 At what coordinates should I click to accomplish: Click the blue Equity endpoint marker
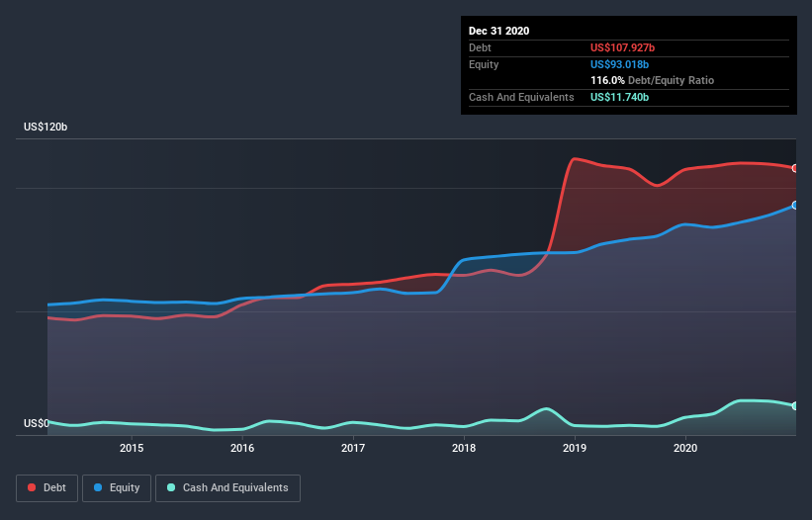[x=795, y=206]
